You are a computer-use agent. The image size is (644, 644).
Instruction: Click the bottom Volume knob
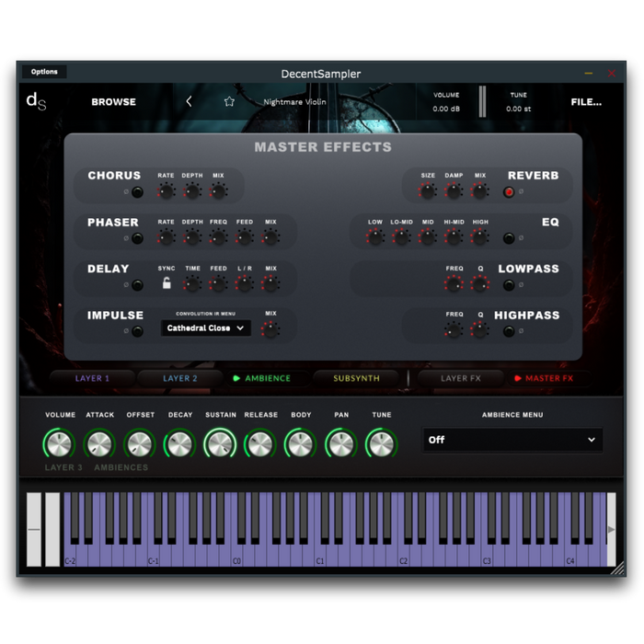(60, 444)
